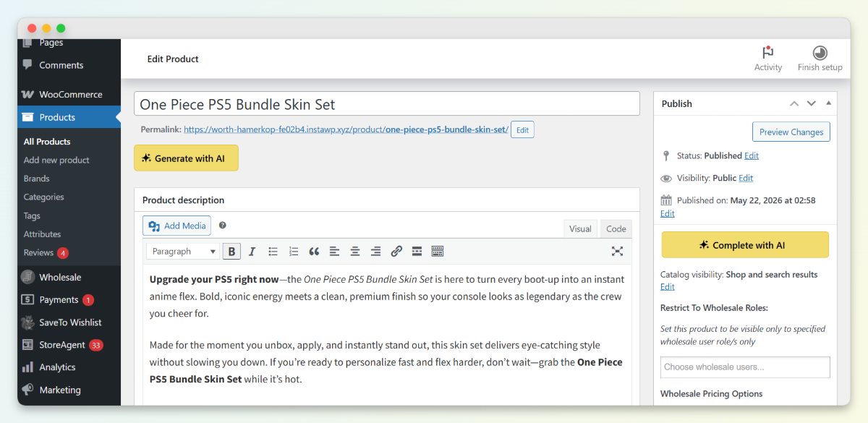The width and height of the screenshot is (868, 423).
Task: Open the Activity panel
Action: (x=768, y=59)
